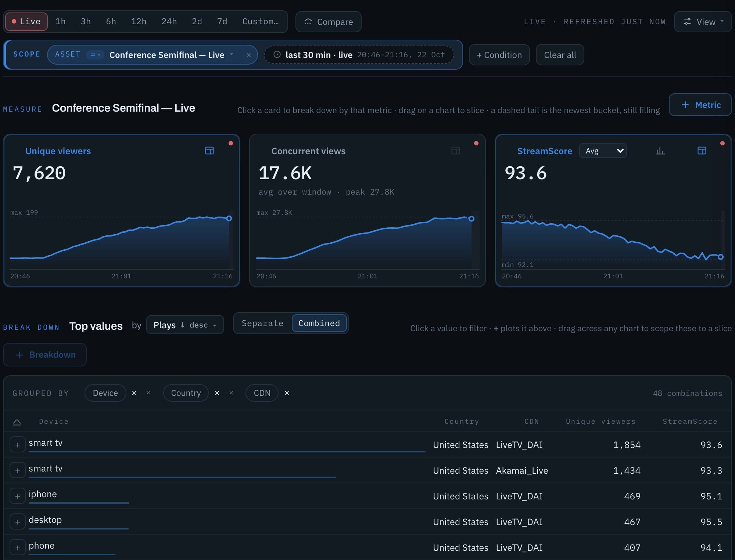Remove the CDN grouping chip
Viewport: 735px width, 560px height.
[287, 393]
